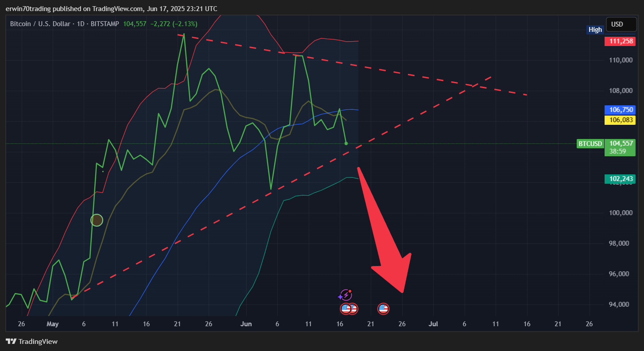Click the 6 date label right after Jun

click(277, 324)
